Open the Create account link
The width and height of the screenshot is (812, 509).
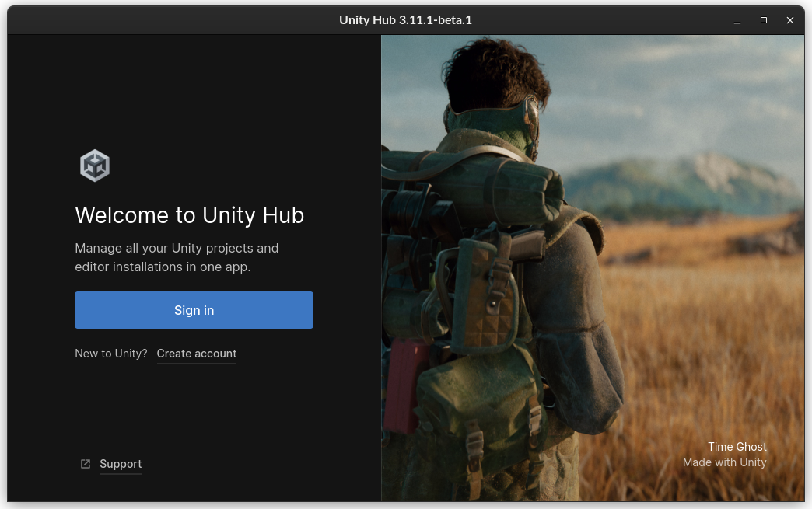coord(197,354)
